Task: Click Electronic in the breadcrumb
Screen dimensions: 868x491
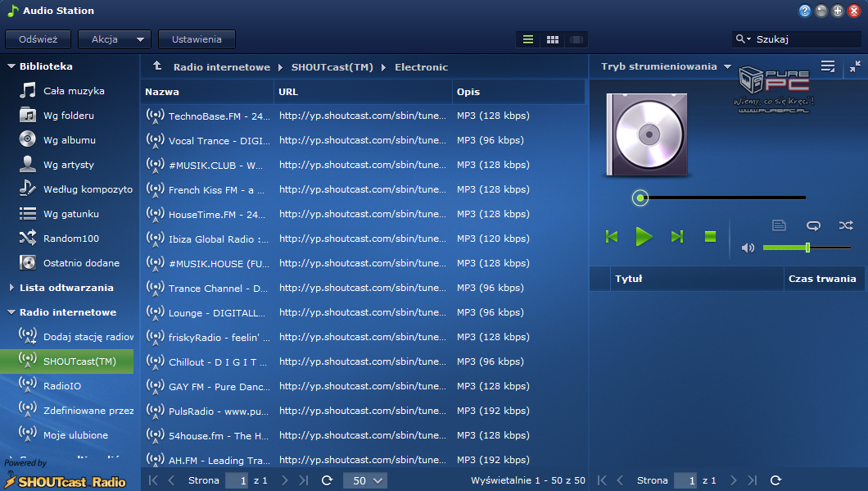Action: point(421,67)
